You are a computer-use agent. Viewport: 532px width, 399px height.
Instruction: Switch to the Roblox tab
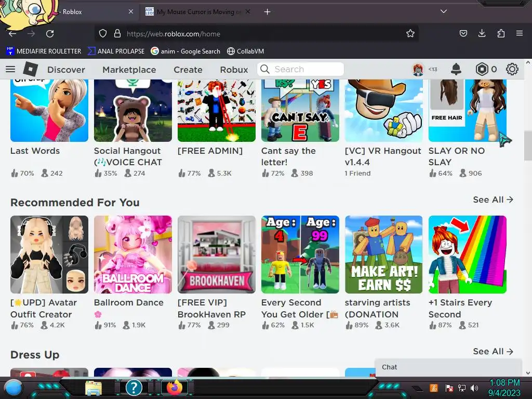click(x=70, y=12)
